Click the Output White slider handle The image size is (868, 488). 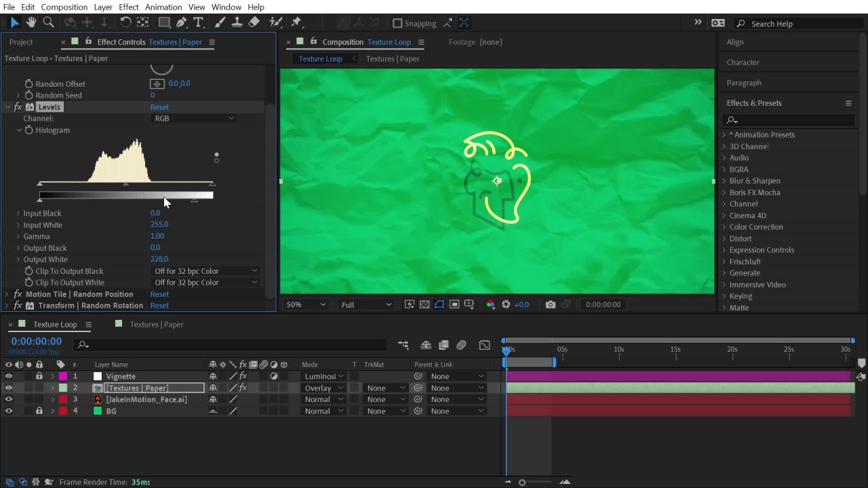coord(195,201)
